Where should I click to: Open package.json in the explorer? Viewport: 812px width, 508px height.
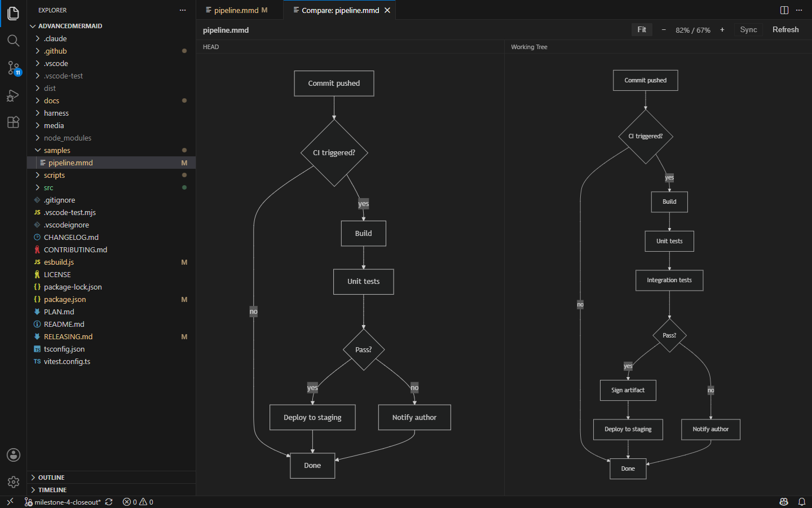[111, 299]
